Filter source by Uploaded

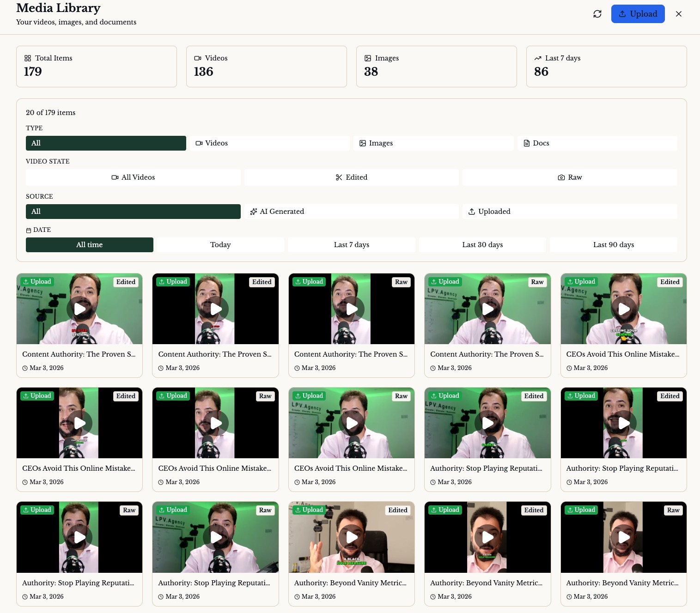[x=569, y=212]
